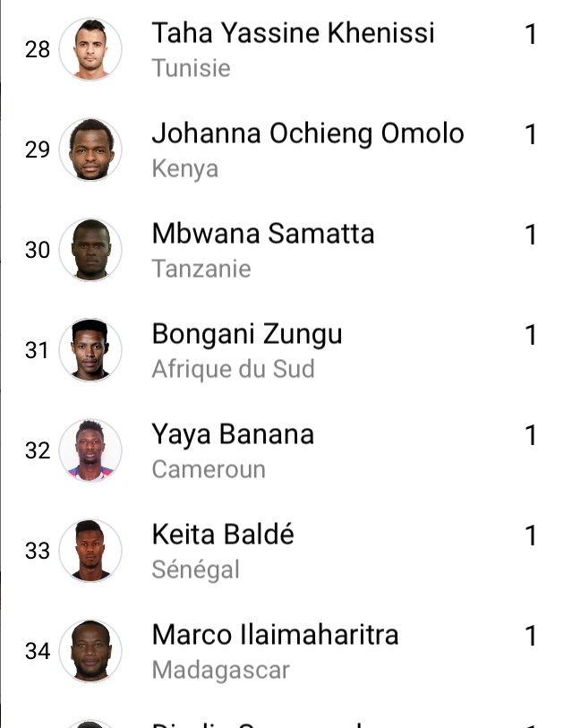581x728 pixels.
Task: Open Bongani Zungu player name
Action: click(x=247, y=335)
